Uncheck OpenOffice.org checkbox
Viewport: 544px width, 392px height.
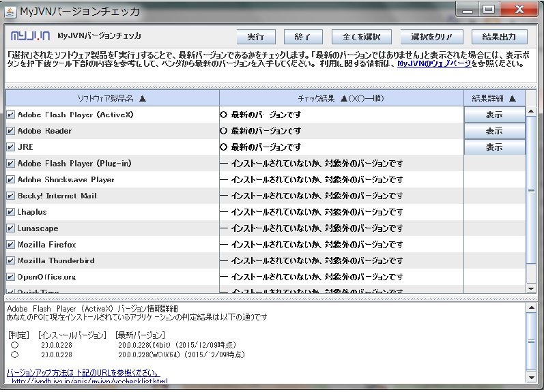[x=11, y=277]
